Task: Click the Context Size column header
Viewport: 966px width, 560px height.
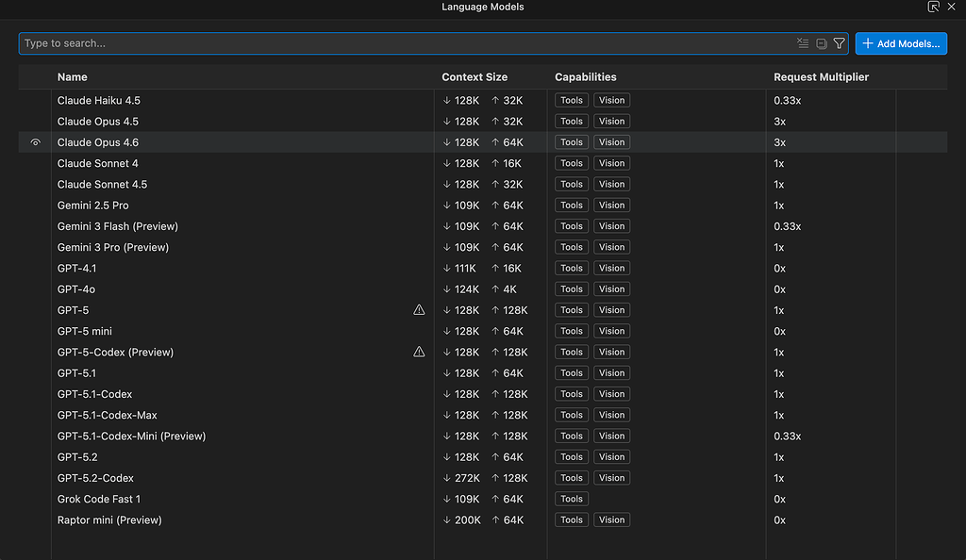Action: coord(475,77)
